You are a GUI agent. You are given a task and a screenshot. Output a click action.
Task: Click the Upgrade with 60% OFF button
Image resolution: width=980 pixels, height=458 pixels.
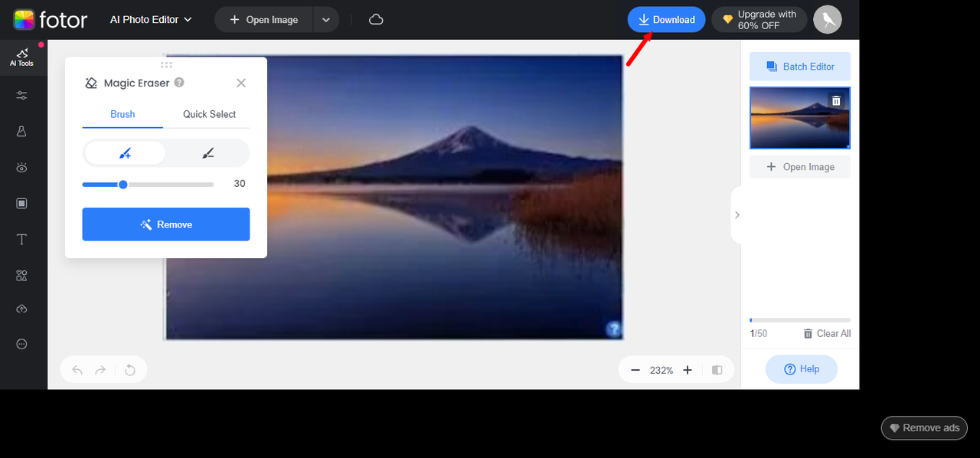pos(759,19)
